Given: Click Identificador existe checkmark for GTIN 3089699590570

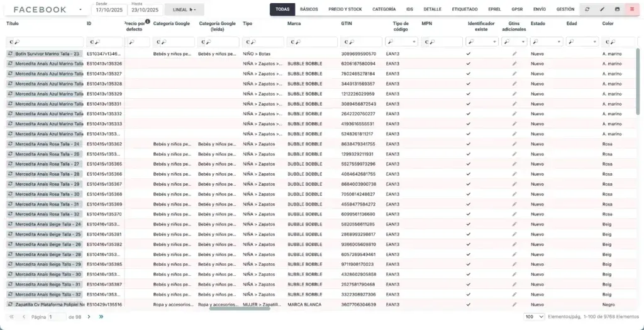Looking at the screenshot, I should tap(469, 54).
